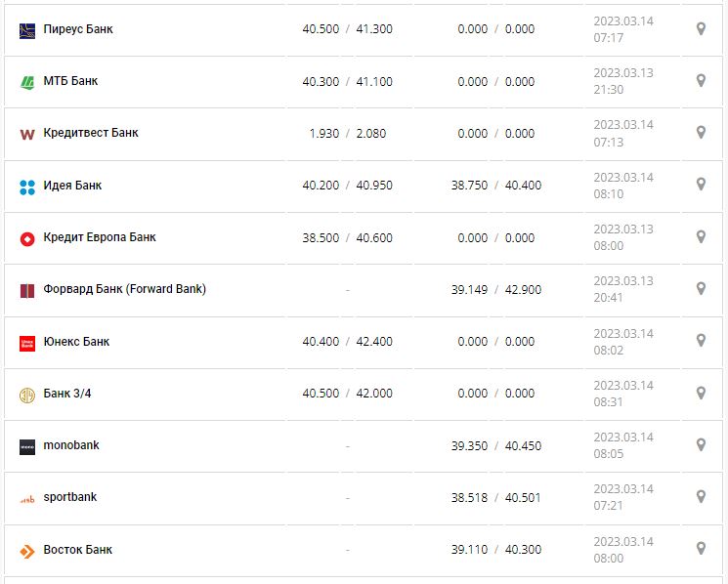Image resolution: width=728 pixels, height=584 pixels.
Task: Click the Кредит Европа Банк logo
Action: click(27, 238)
